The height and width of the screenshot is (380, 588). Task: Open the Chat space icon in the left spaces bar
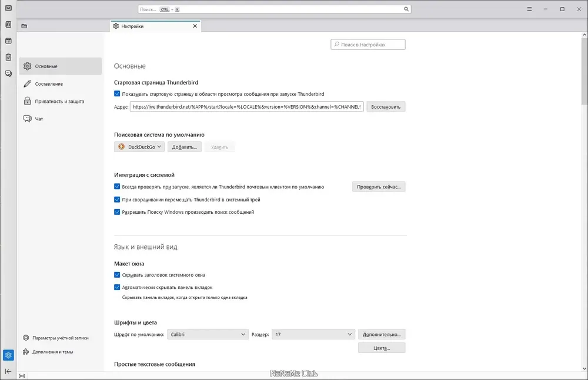pyautogui.click(x=8, y=73)
